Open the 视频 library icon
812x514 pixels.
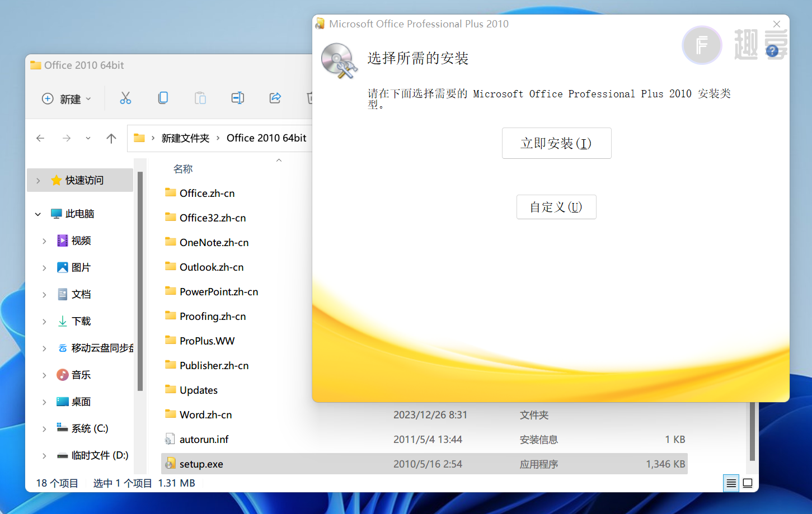coord(63,241)
